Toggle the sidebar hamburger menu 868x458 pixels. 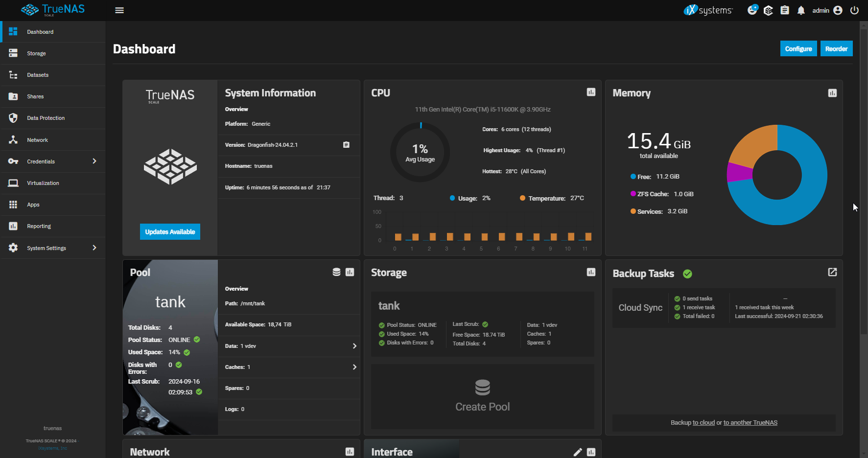click(119, 10)
